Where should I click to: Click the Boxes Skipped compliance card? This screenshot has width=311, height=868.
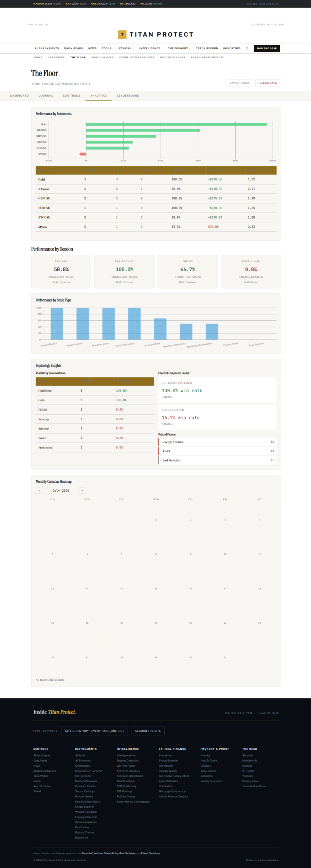[217, 417]
